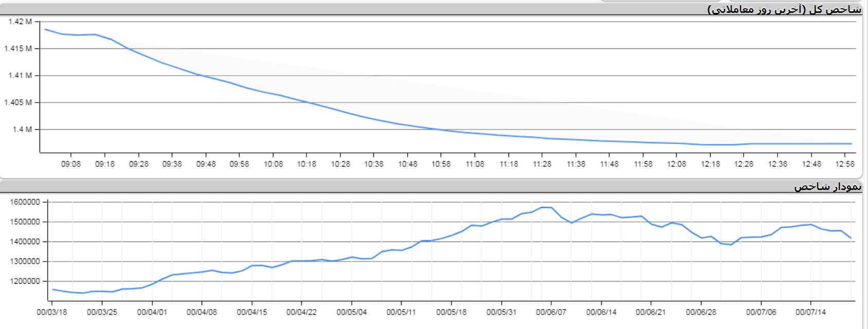Image resolution: width=868 pixels, height=329 pixels.
Task: Click the 1600000 value label on index chart
Action: (x=25, y=202)
